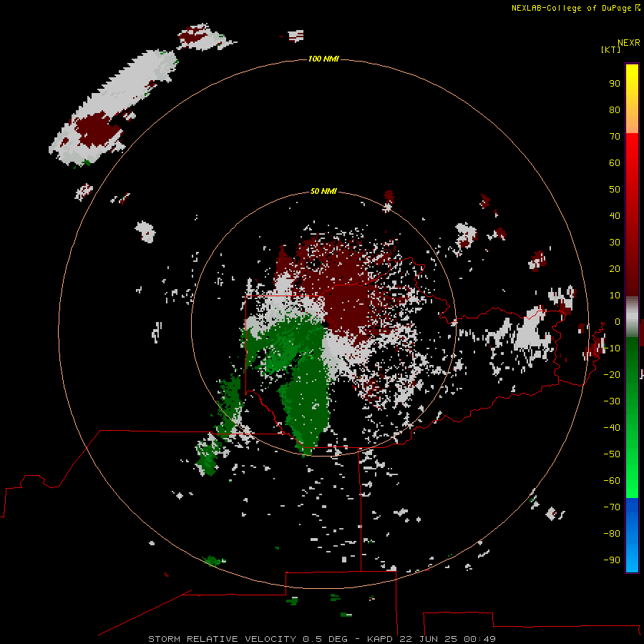Viewport: 644px width, 644px height.
Task: Click the [KT] knots unit label
Action: coord(610,49)
